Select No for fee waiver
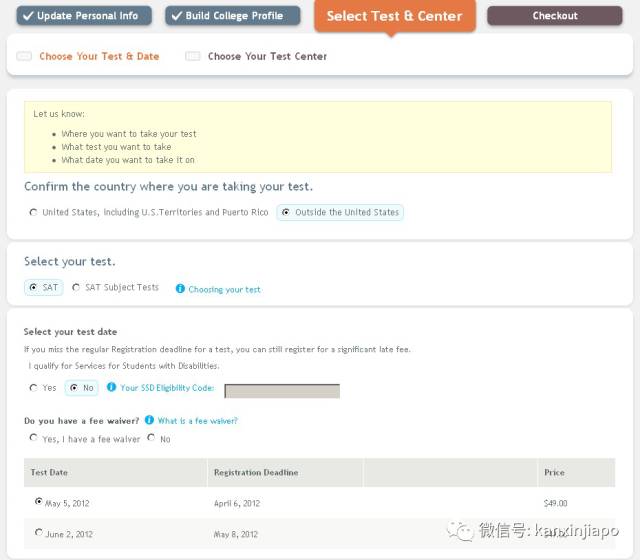Image resolution: width=640 pixels, height=560 pixels. [152, 439]
